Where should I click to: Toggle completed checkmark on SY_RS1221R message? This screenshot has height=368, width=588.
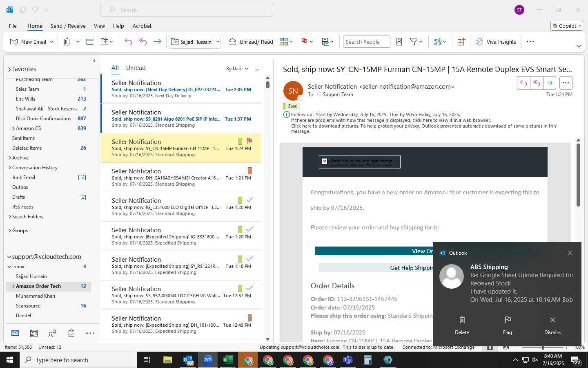[249, 259]
